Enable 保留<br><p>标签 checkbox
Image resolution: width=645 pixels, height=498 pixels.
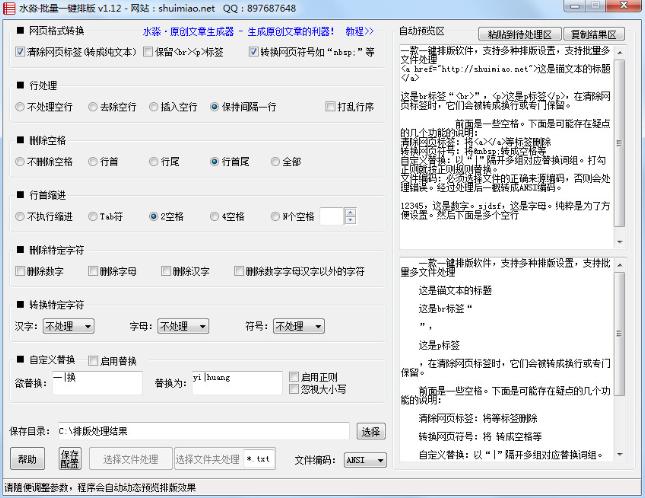click(x=150, y=52)
